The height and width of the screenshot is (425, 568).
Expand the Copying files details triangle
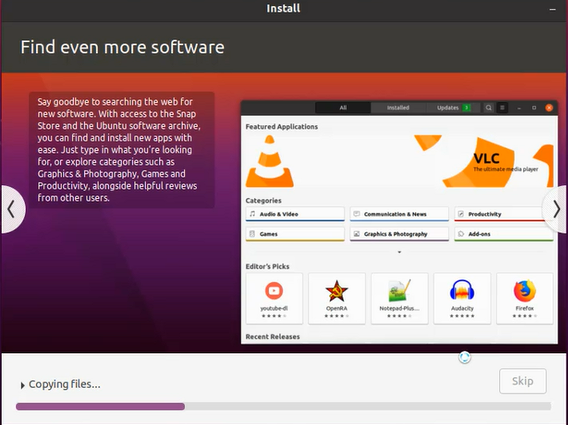22,386
